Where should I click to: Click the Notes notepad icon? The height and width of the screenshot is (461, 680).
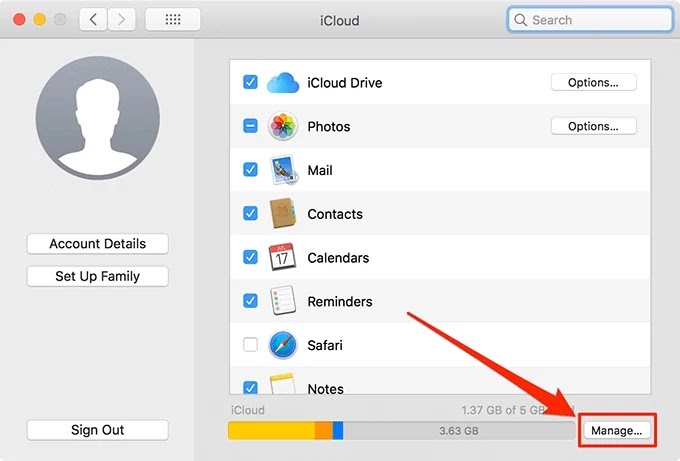[283, 384]
